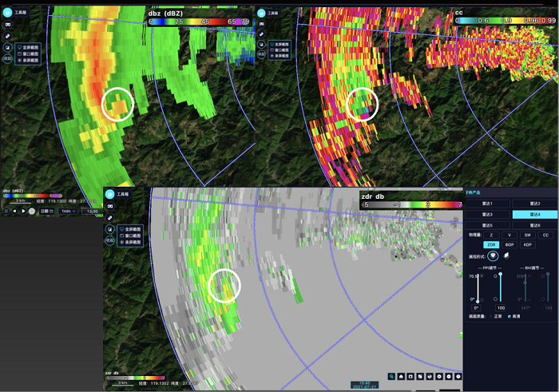Choose 窗口截图 in the ZDR panel menu
This screenshot has height=392, width=559.
coord(133,236)
